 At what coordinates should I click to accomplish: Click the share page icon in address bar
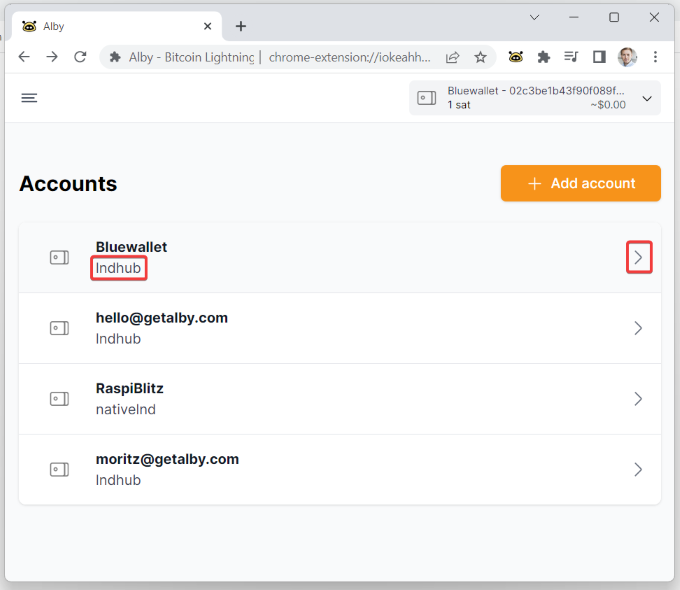click(x=452, y=57)
